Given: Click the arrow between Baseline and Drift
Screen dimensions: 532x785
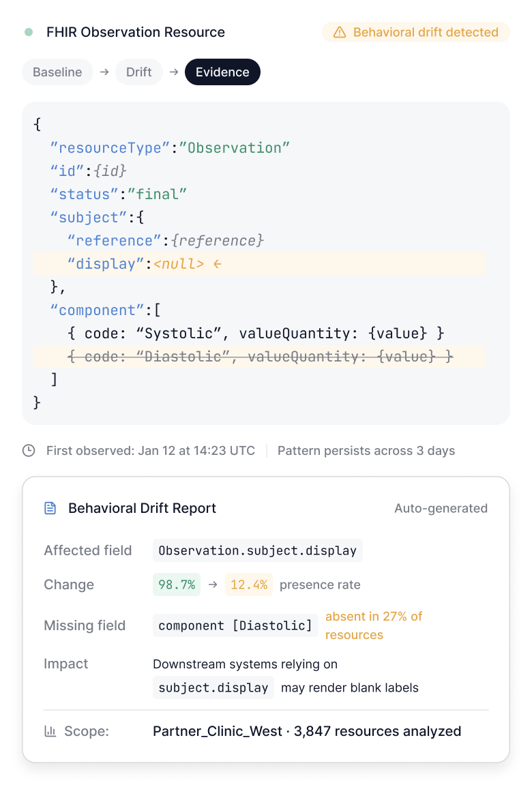Looking at the screenshot, I should point(104,72).
